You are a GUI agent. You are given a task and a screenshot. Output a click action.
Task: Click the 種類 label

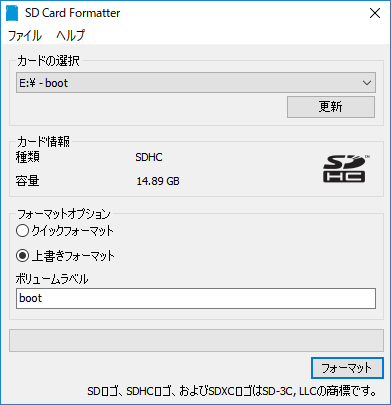pos(27,157)
